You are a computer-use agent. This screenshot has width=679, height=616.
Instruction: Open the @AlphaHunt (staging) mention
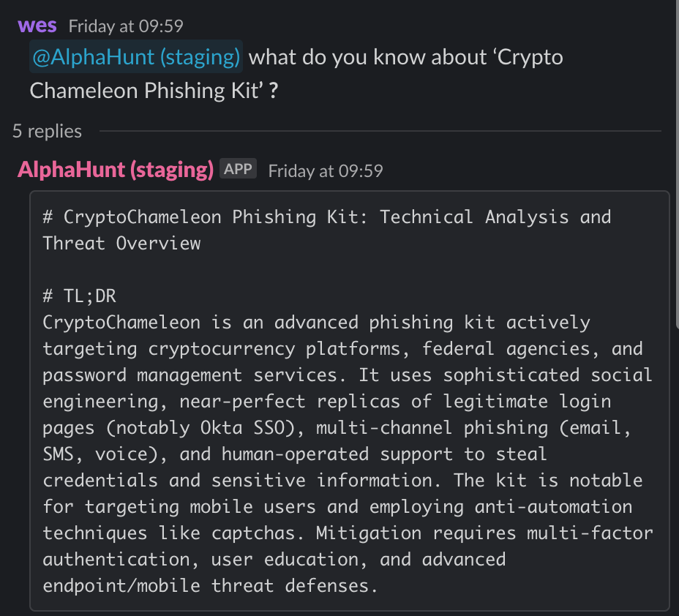coord(136,57)
